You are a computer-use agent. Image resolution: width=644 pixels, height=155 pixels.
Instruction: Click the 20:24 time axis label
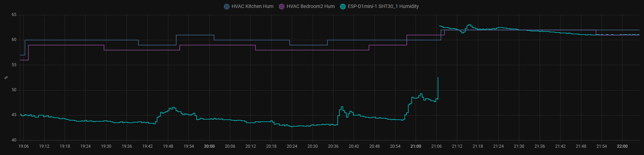point(292,146)
